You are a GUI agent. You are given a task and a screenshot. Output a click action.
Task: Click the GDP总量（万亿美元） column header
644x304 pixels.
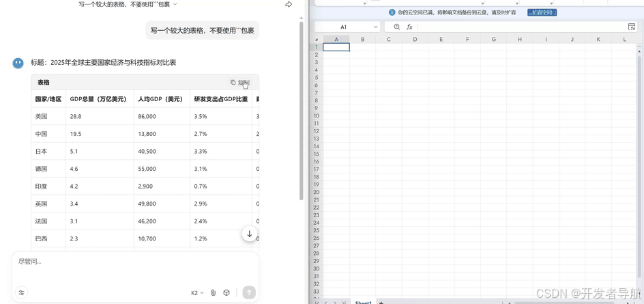pos(100,99)
